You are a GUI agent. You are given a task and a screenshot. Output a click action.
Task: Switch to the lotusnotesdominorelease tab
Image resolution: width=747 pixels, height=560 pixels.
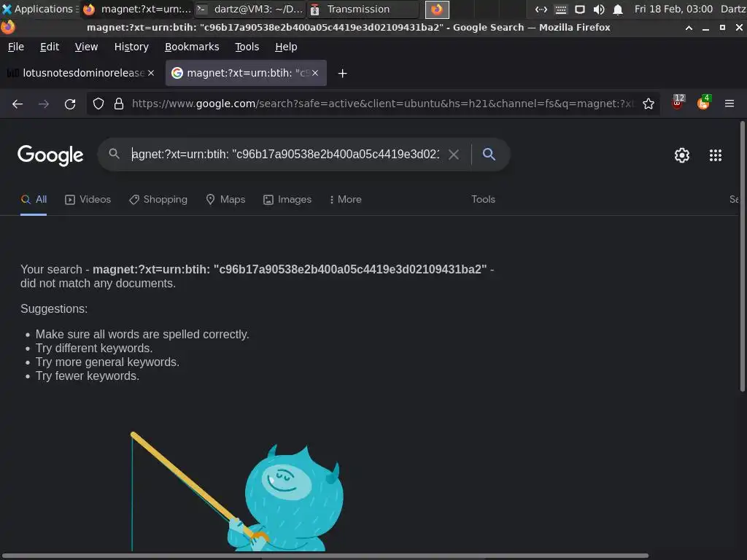pyautogui.click(x=81, y=73)
